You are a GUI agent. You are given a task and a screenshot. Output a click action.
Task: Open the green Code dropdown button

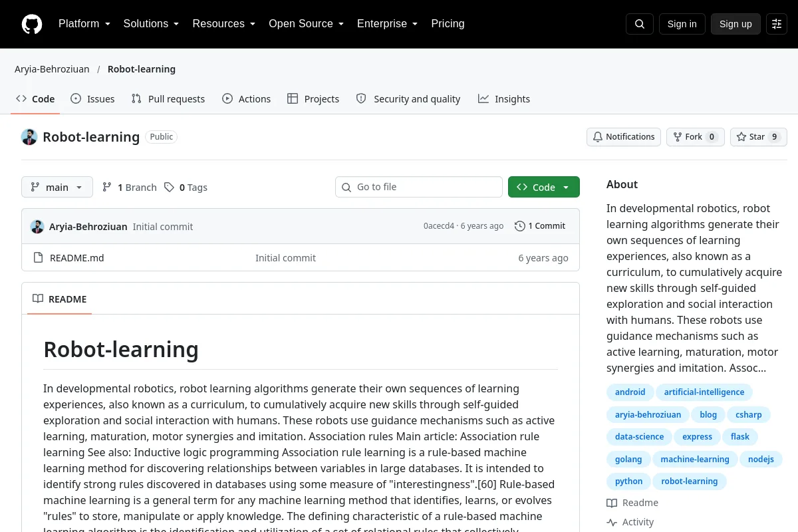544,188
